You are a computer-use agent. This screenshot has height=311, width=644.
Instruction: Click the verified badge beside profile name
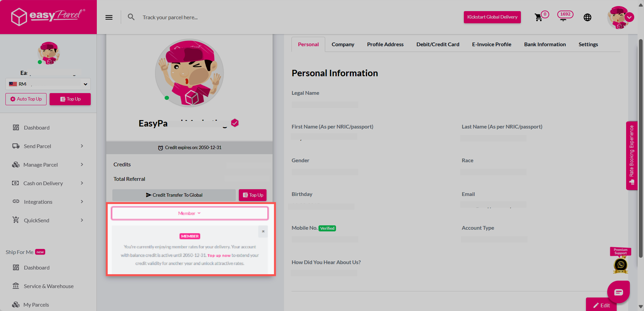click(x=235, y=123)
